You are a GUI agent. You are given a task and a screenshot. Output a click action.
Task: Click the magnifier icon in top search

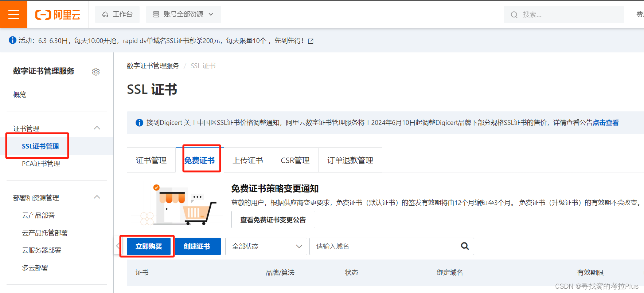point(514,15)
